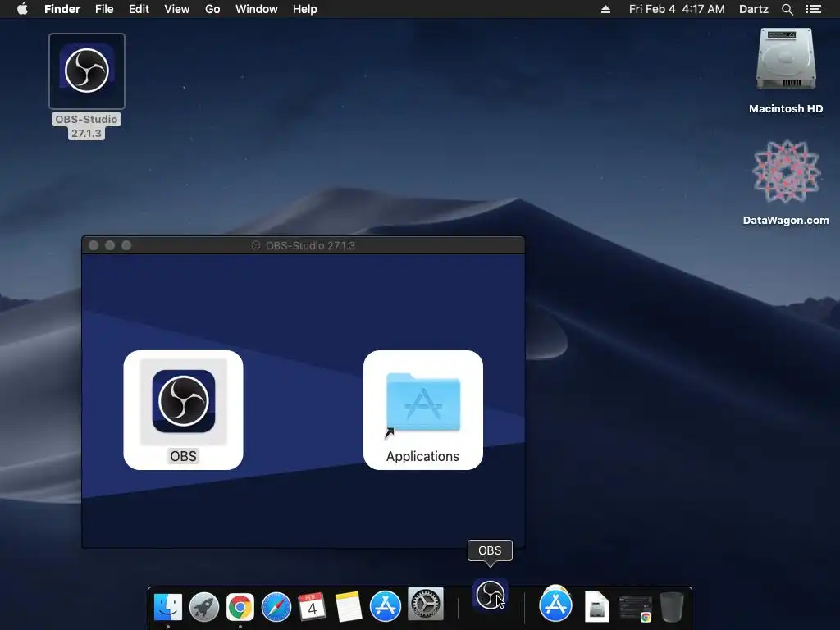The height and width of the screenshot is (630, 840).
Task: Open the Applications folder stack in Dock
Action: coord(555,605)
